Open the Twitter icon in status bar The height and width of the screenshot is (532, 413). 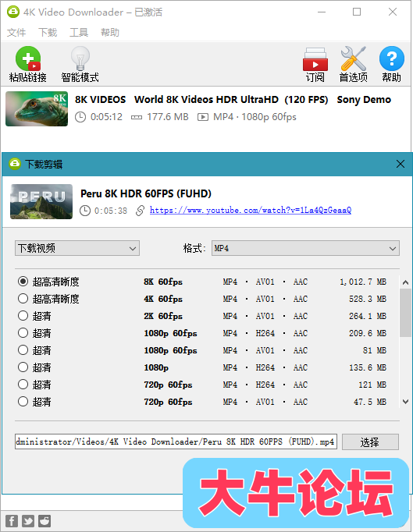(28, 521)
